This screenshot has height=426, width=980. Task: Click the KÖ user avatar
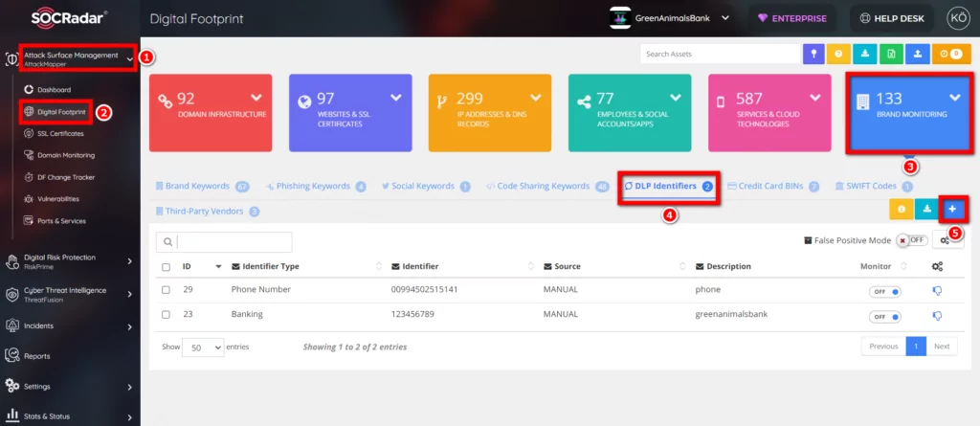click(957, 18)
